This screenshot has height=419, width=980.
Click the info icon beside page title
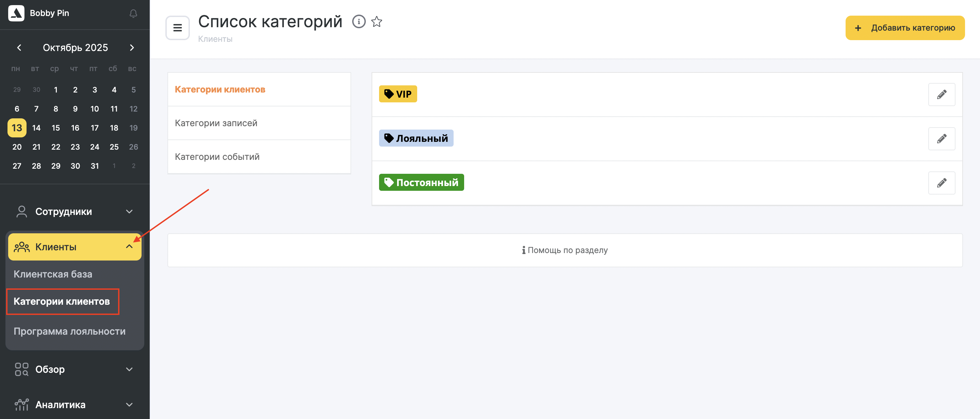pos(358,22)
